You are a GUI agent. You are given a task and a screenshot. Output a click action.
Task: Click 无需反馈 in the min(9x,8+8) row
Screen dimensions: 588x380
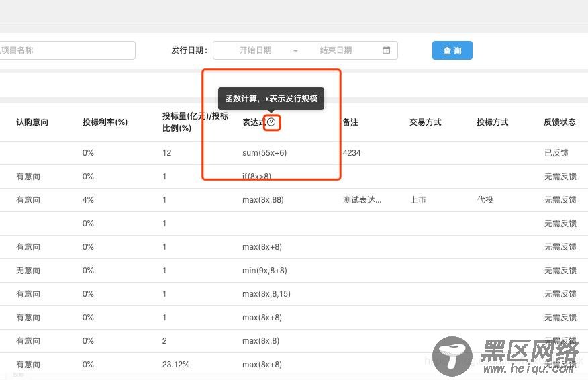(x=560, y=271)
